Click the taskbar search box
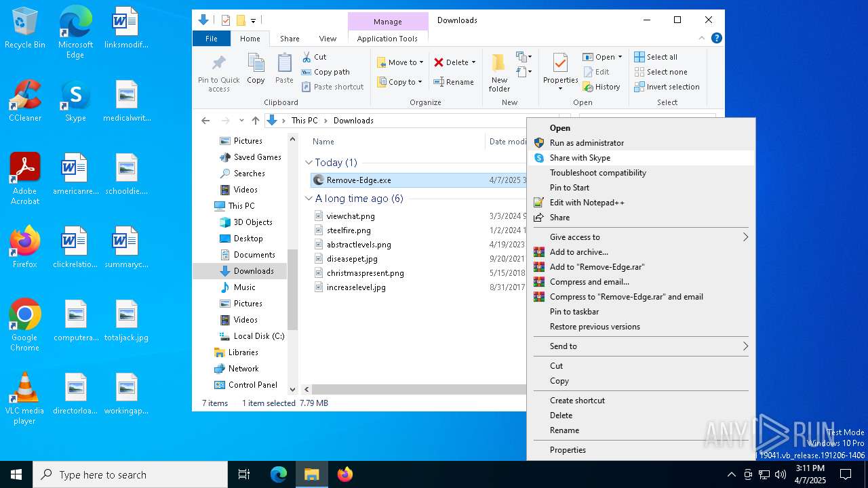The image size is (868, 488). click(x=130, y=474)
